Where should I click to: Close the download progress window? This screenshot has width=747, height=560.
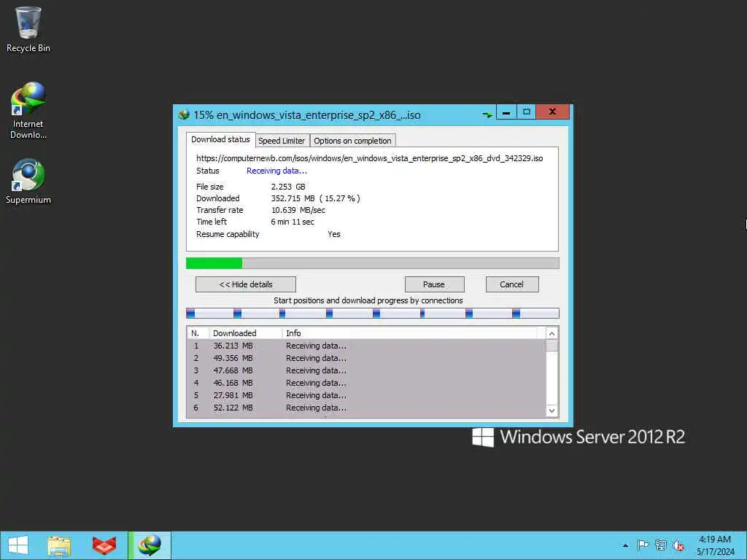(x=553, y=112)
